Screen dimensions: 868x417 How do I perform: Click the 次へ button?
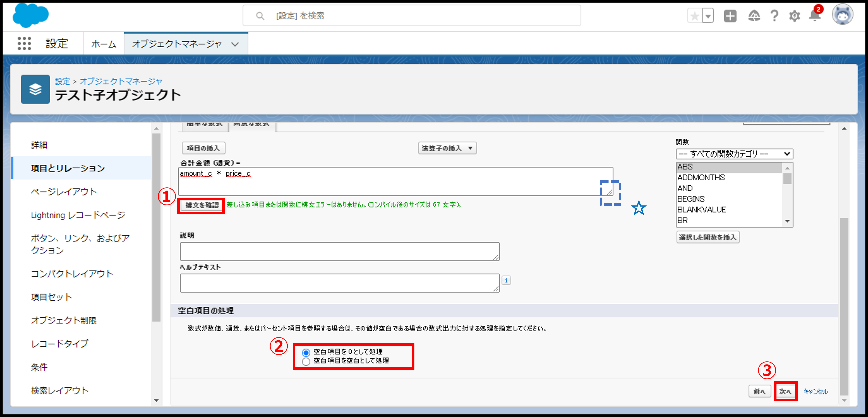point(785,391)
